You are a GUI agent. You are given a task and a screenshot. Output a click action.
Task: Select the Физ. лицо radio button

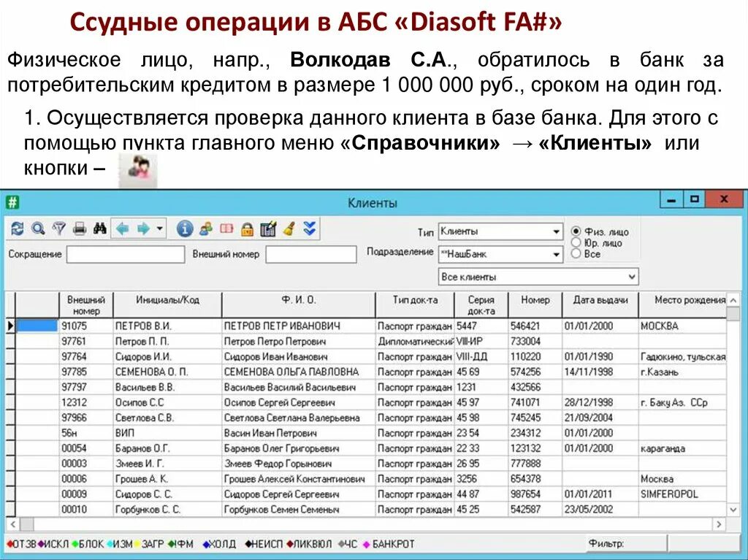[x=576, y=231]
